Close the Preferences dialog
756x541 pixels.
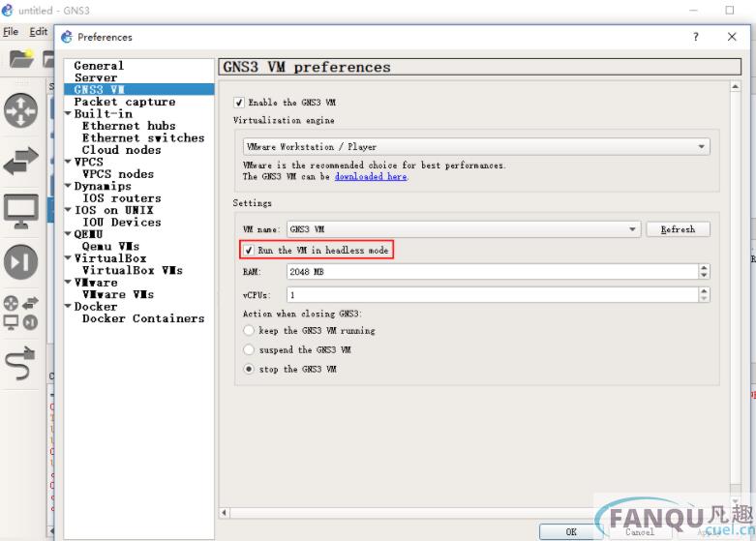tap(732, 37)
